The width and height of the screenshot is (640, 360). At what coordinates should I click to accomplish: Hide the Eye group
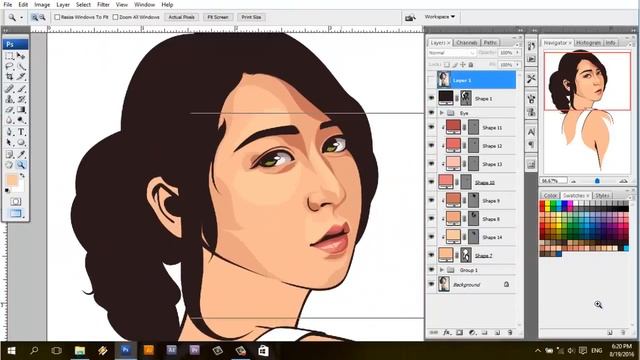click(x=431, y=113)
